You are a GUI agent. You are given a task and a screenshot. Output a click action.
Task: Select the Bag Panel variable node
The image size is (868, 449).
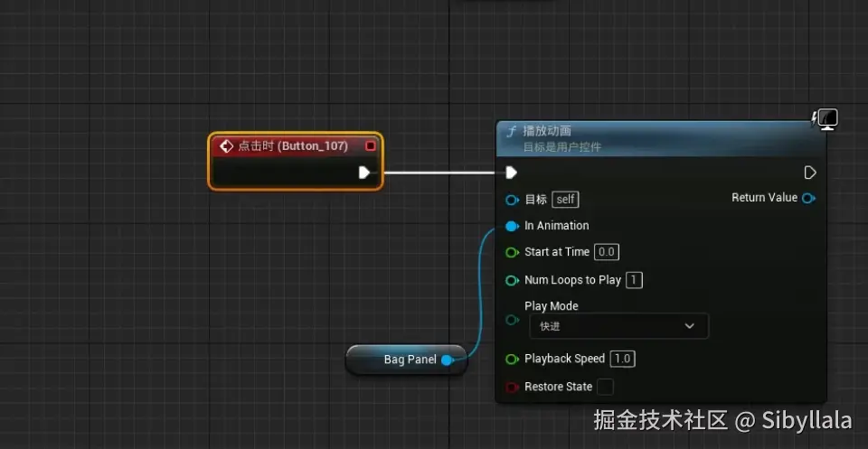[406, 360]
